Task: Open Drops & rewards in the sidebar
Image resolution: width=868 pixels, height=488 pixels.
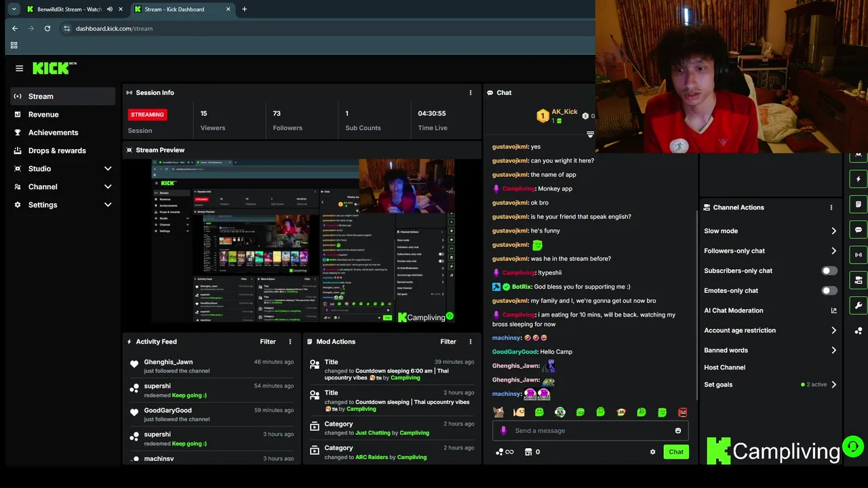Action: tap(62, 150)
